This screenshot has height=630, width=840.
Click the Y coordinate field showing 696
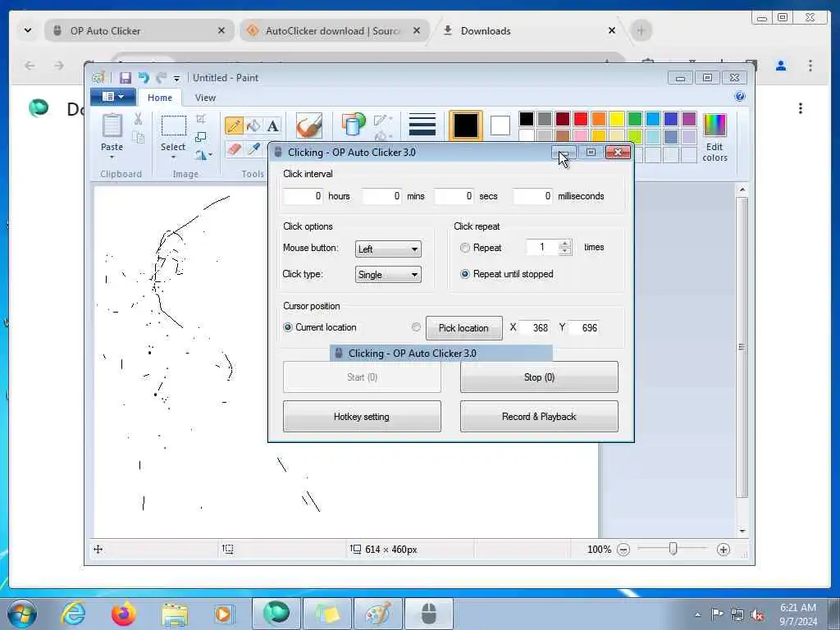(x=584, y=328)
